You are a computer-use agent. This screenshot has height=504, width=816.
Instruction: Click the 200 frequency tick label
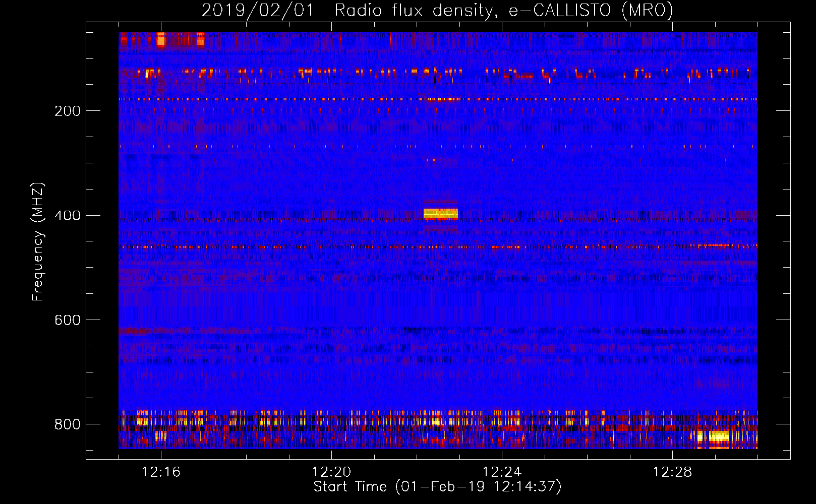coord(68,111)
